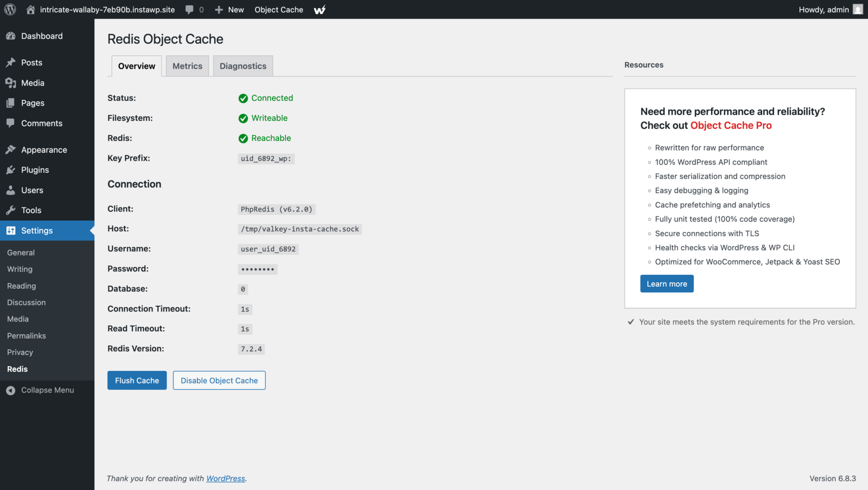Screen dimensions: 868x490
Task: Open the General settings submenu
Action: 21,253
